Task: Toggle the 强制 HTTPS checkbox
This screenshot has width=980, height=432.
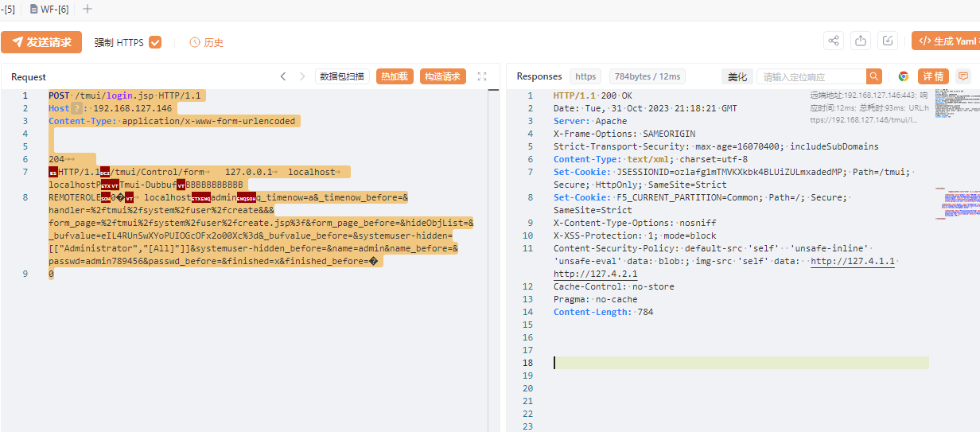Action: [155, 42]
